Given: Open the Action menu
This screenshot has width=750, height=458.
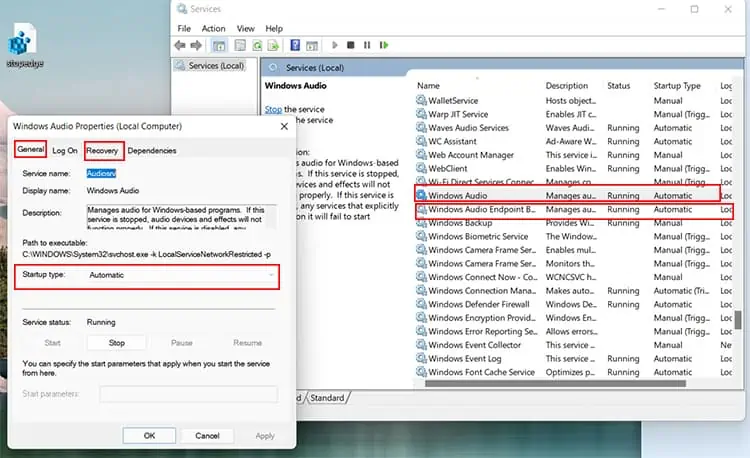Looking at the screenshot, I should 213,29.
